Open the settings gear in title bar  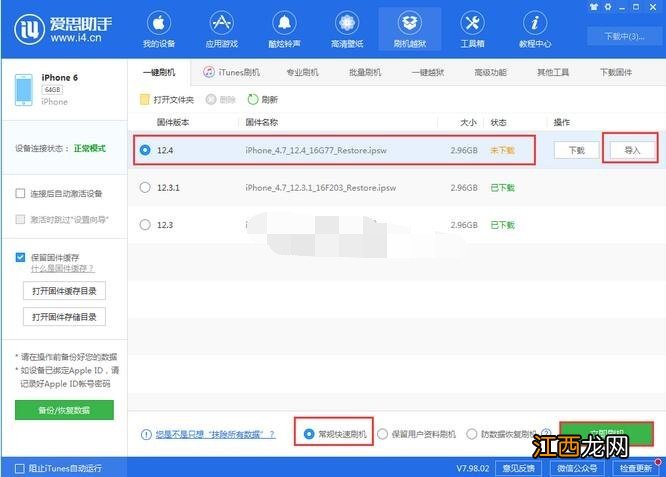pyautogui.click(x=608, y=7)
